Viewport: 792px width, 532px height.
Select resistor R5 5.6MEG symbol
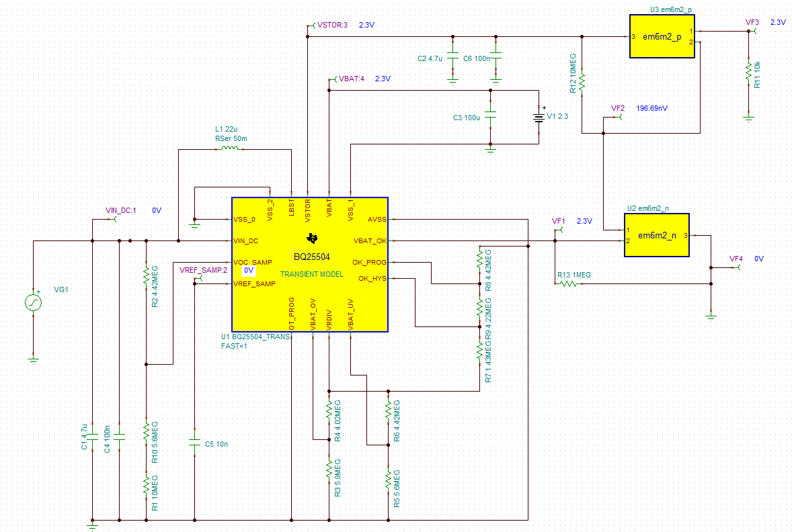(389, 480)
